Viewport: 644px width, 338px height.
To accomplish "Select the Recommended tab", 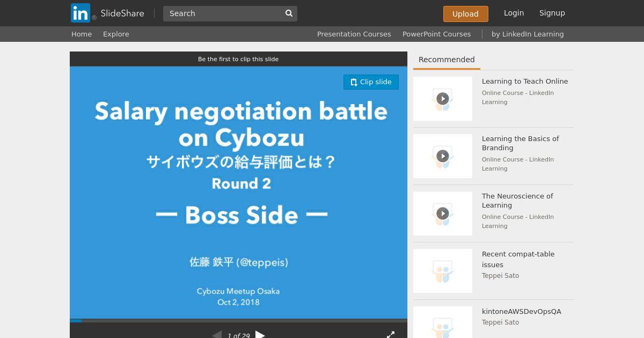I will pyautogui.click(x=447, y=60).
